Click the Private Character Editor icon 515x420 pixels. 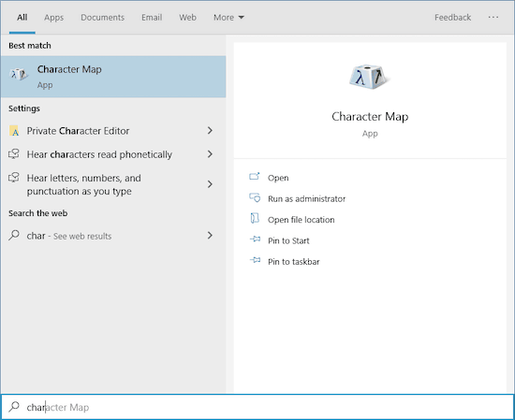14,131
